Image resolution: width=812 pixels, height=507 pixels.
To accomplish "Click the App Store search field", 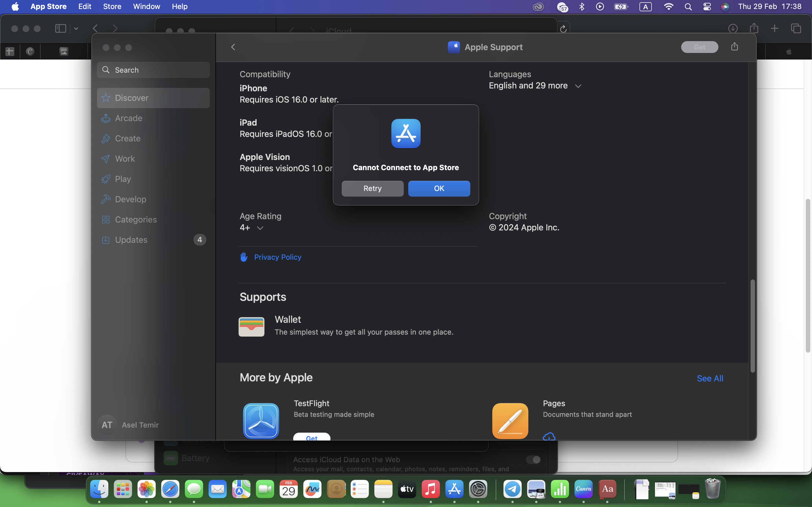I will tap(153, 70).
